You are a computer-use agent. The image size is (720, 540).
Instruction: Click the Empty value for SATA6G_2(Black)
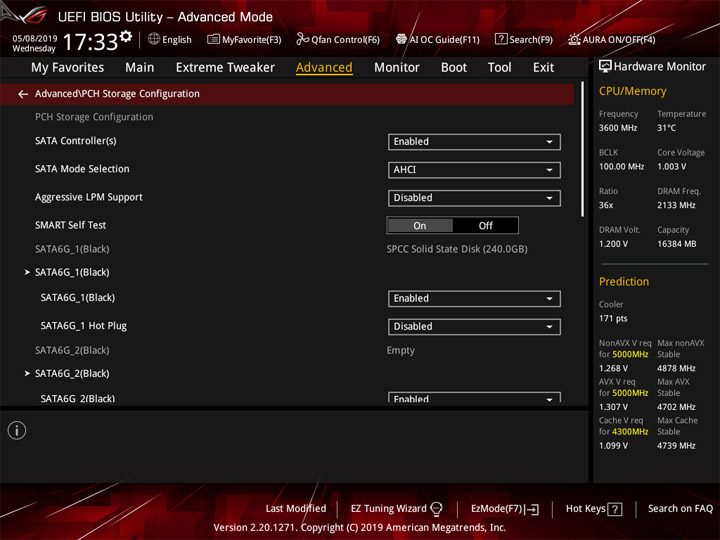(x=400, y=350)
